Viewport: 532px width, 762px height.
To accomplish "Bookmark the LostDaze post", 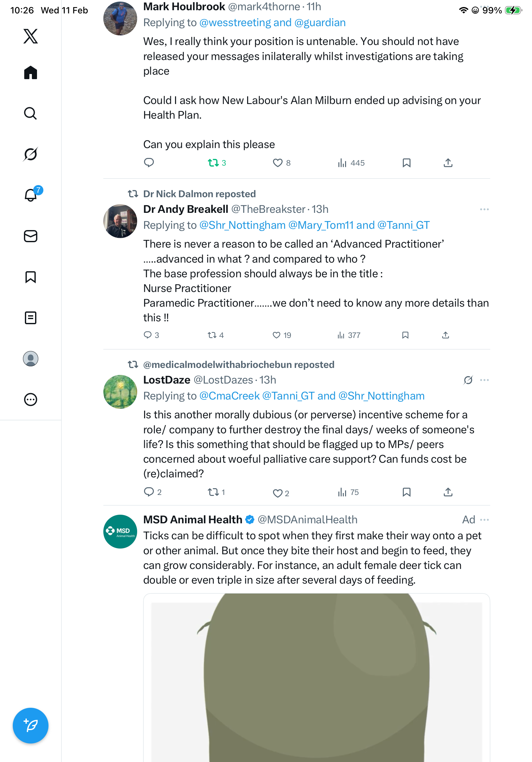I will tap(406, 492).
